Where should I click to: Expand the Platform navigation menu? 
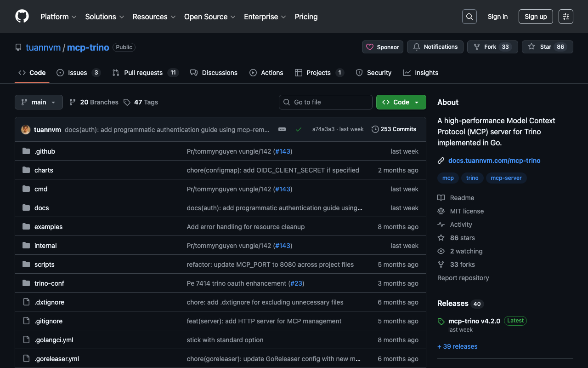[x=58, y=17]
